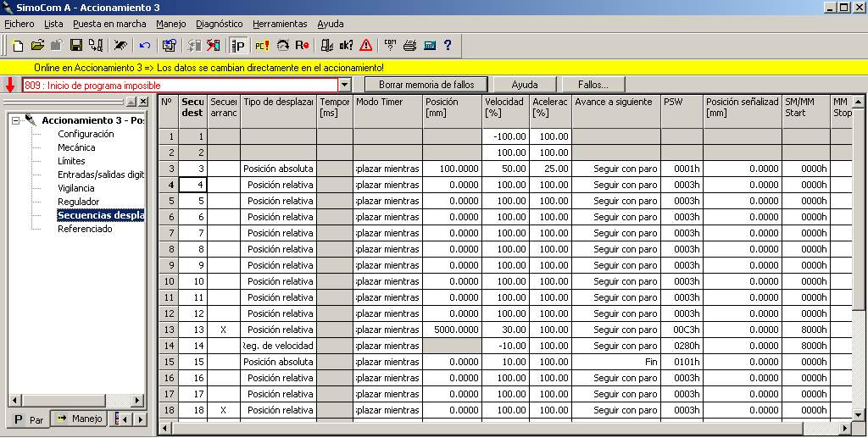Image resolution: width=868 pixels, height=438 pixels.
Task: Open the red warning triangle icon
Action: pyautogui.click(x=366, y=46)
